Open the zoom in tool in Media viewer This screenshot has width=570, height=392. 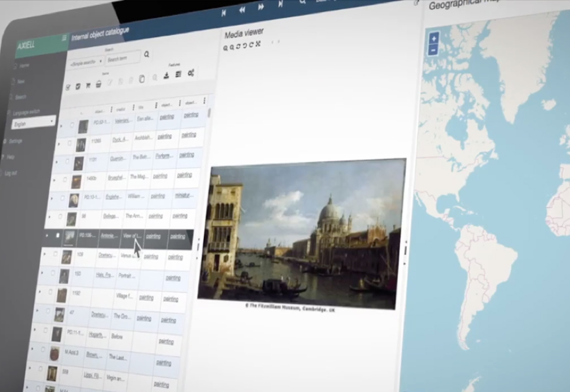click(225, 47)
